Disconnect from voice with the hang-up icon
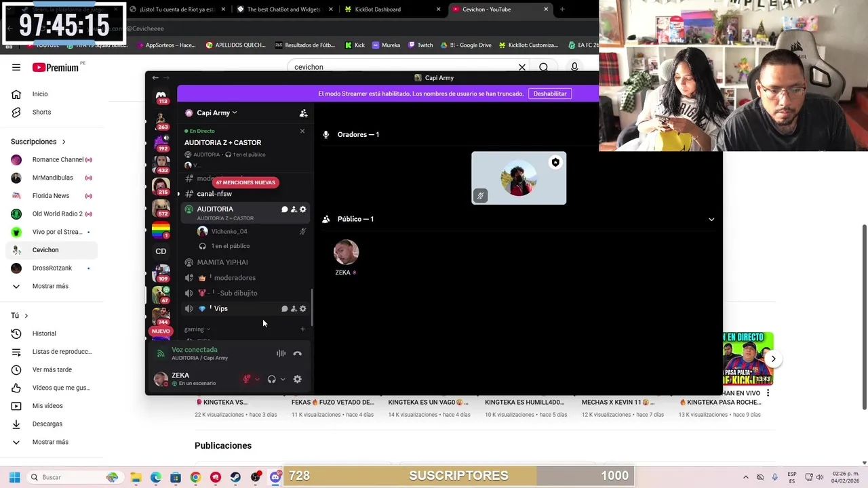868x488 pixels. [x=297, y=354]
